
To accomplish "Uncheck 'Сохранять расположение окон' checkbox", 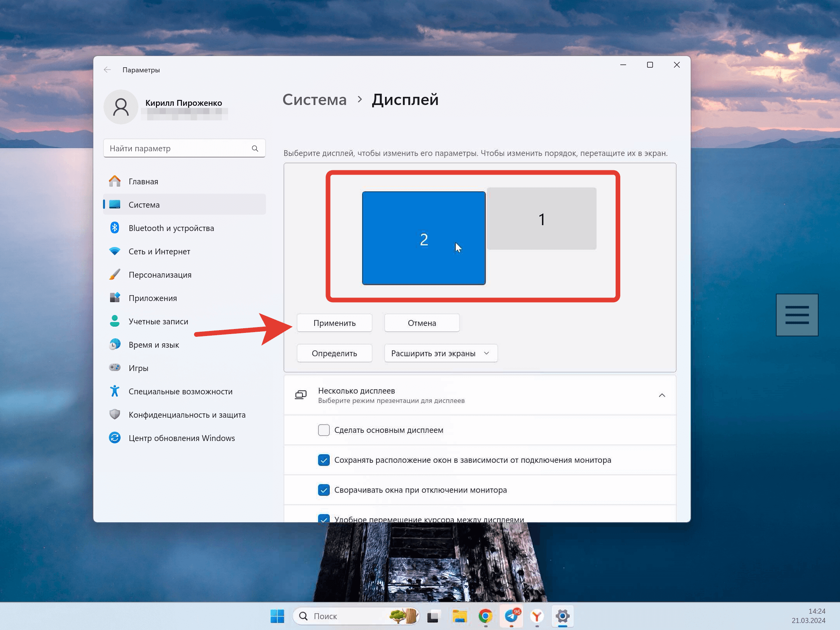I will (324, 460).
